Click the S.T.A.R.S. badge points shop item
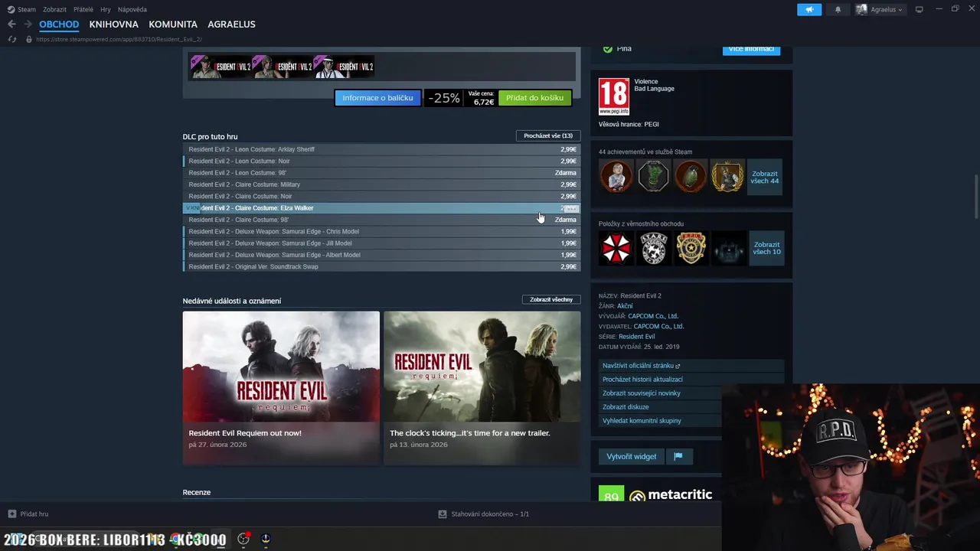This screenshot has width=980, height=551. 653,248
